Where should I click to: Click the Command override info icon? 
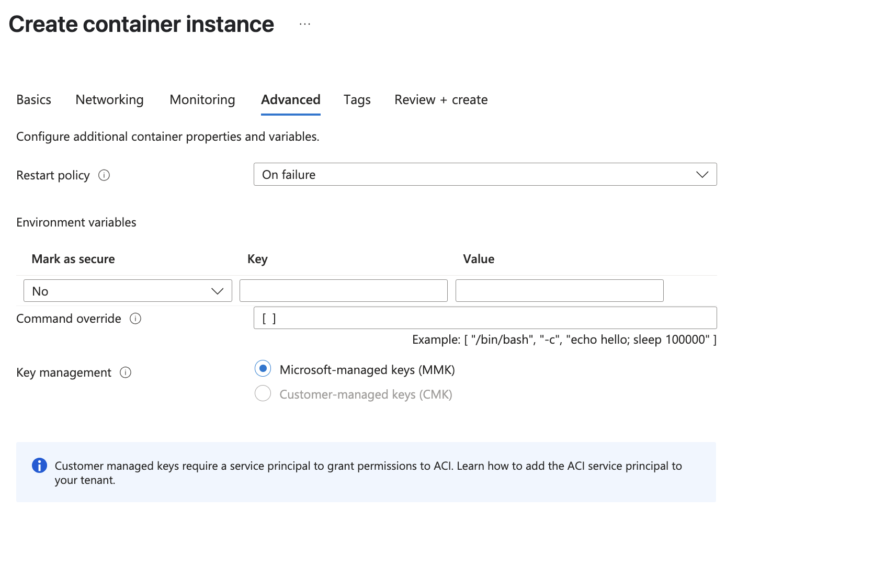[x=135, y=319]
